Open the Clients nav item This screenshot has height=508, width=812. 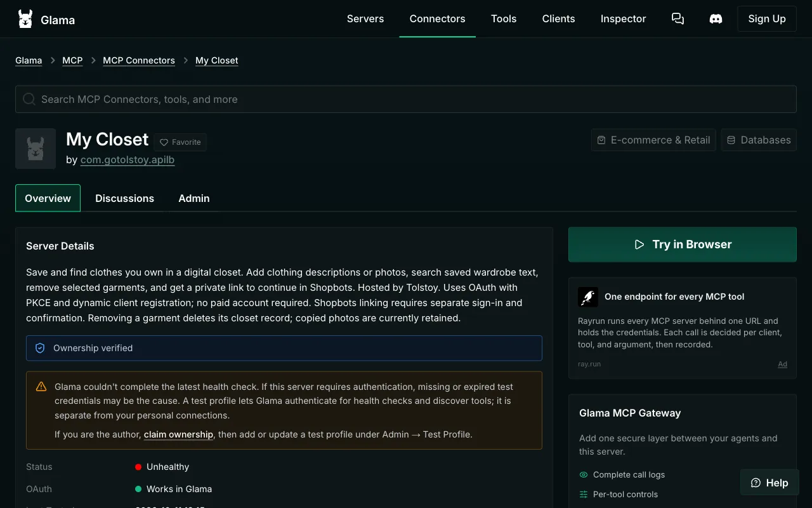point(559,19)
